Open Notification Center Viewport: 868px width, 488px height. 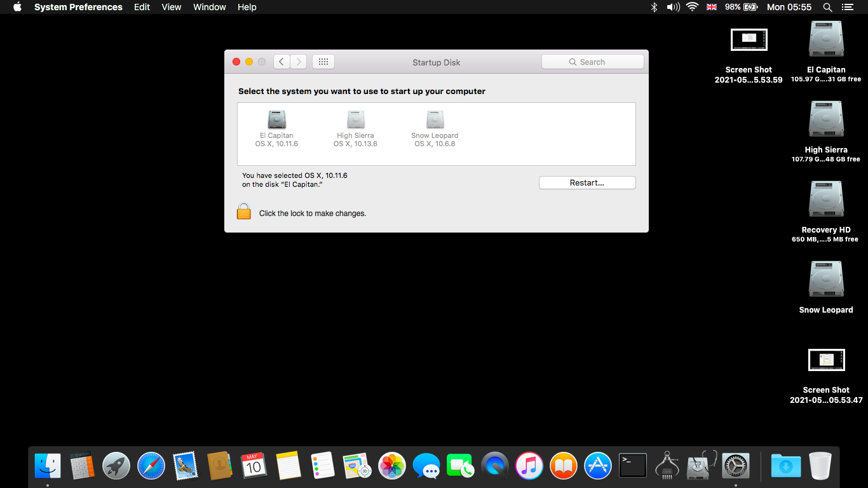click(x=848, y=7)
